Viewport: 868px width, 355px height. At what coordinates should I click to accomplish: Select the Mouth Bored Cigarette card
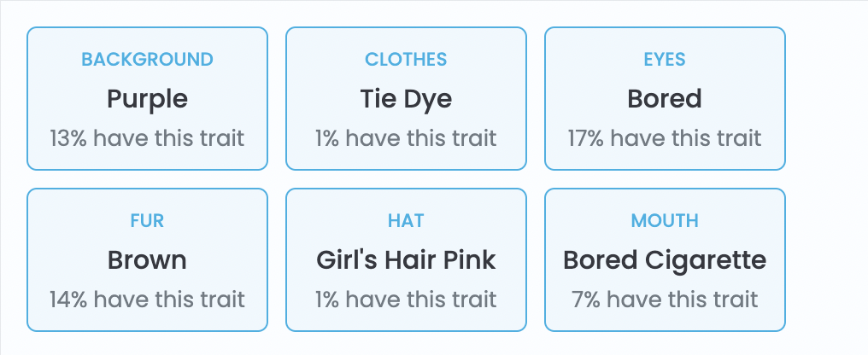665,260
